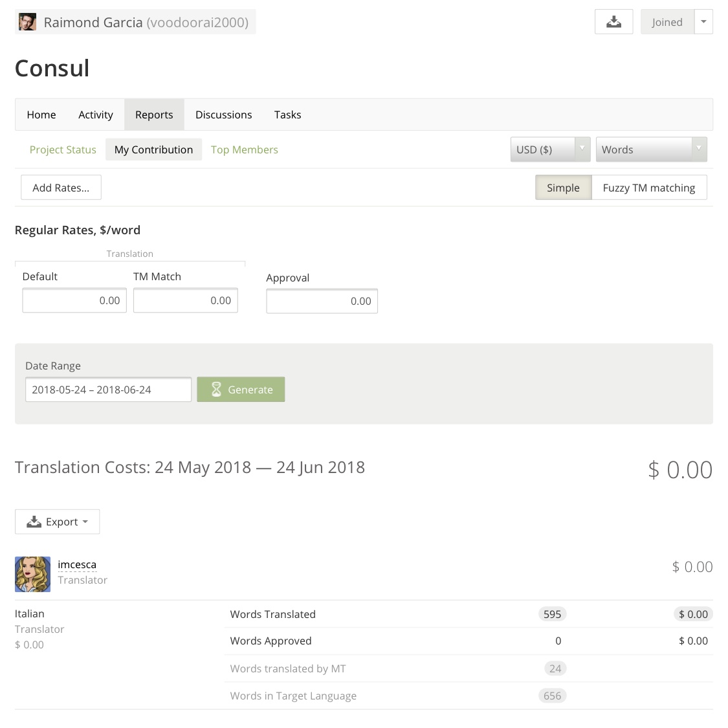728x728 pixels.
Task: Click the Date Range input field
Action: [x=108, y=390]
